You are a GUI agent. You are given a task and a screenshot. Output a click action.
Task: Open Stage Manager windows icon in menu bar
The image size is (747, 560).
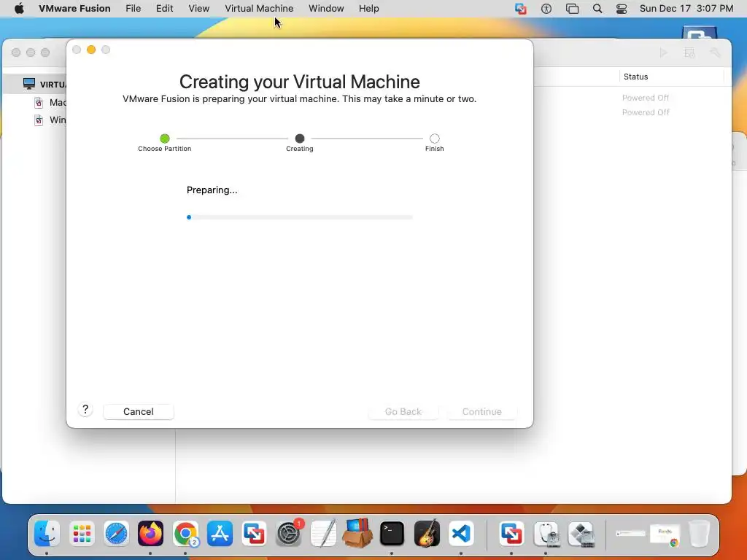point(572,9)
